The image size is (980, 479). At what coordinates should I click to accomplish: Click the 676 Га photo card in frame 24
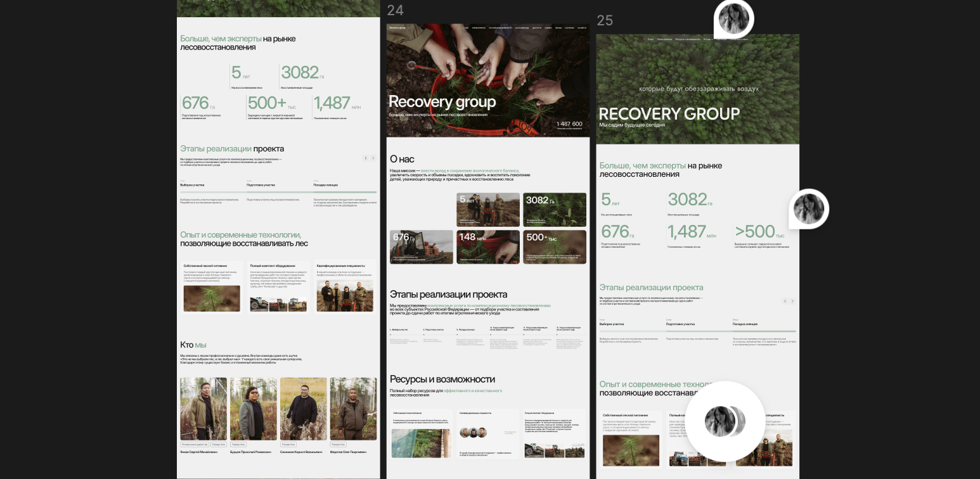pyautogui.click(x=422, y=247)
